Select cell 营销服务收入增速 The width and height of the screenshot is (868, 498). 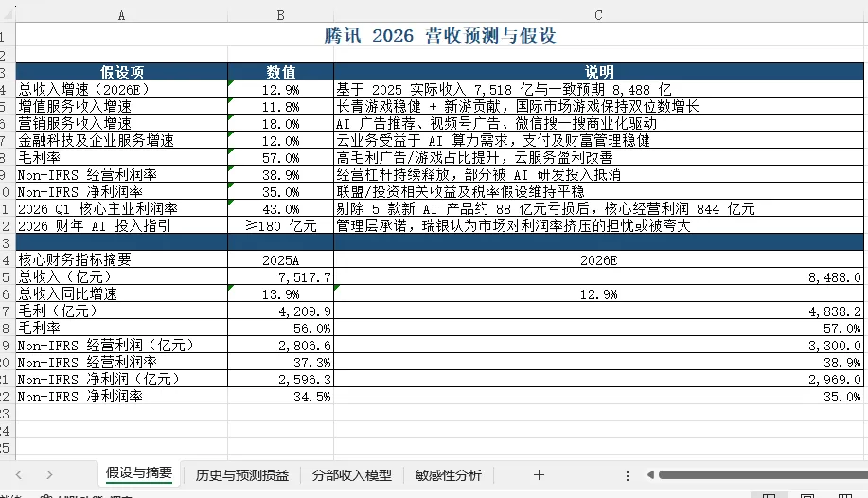click(122, 123)
